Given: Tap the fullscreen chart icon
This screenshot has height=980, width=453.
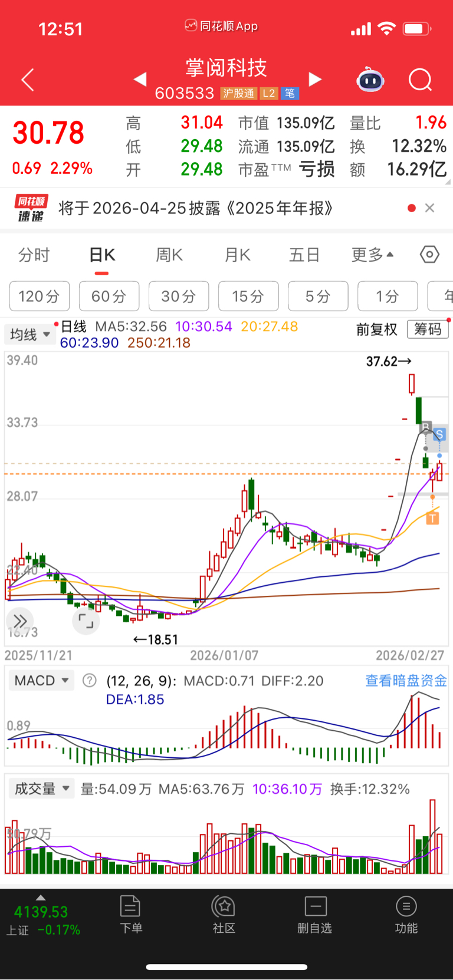Looking at the screenshot, I should (x=86, y=621).
